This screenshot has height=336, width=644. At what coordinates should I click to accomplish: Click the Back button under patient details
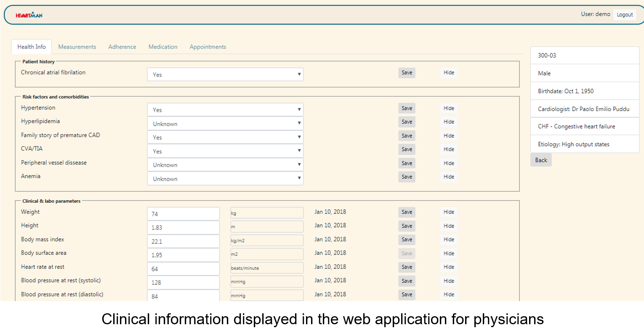[541, 160]
